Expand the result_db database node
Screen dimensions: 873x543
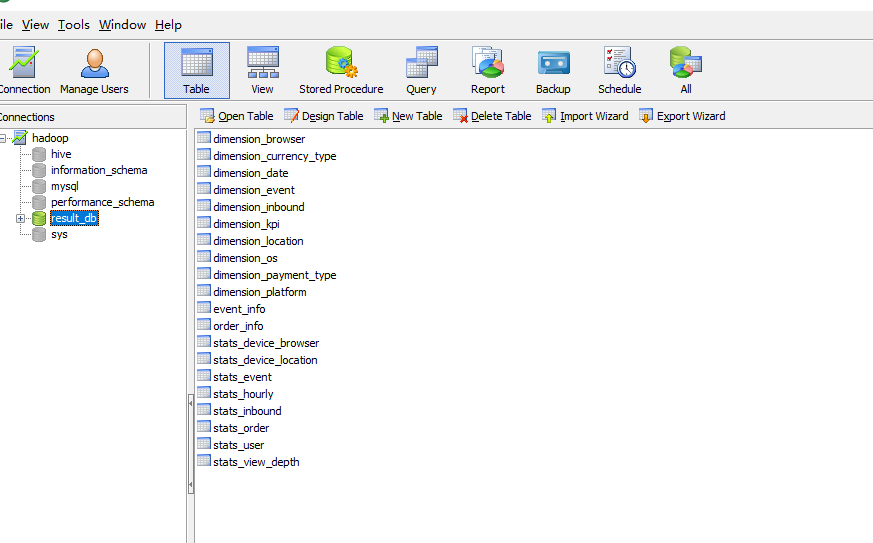click(x=21, y=218)
